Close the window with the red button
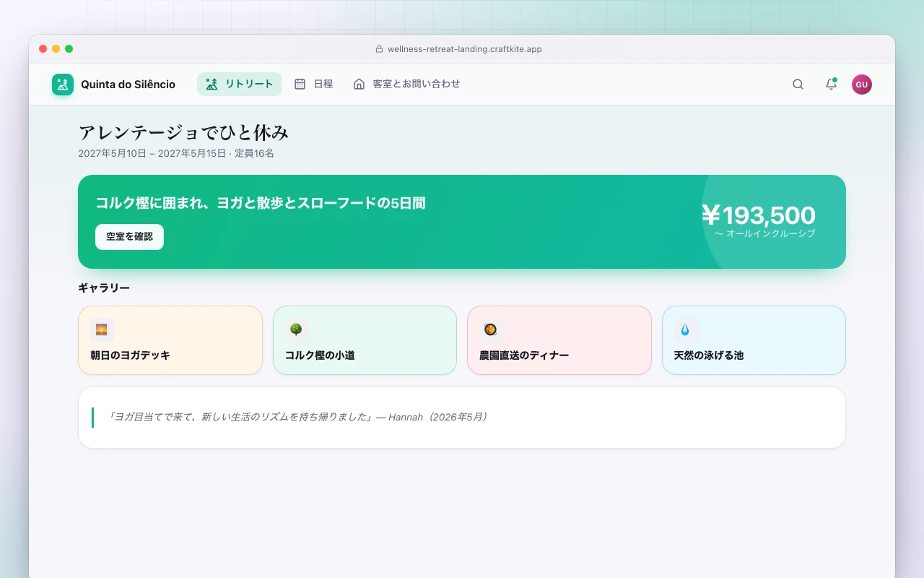924x578 pixels. point(43,49)
